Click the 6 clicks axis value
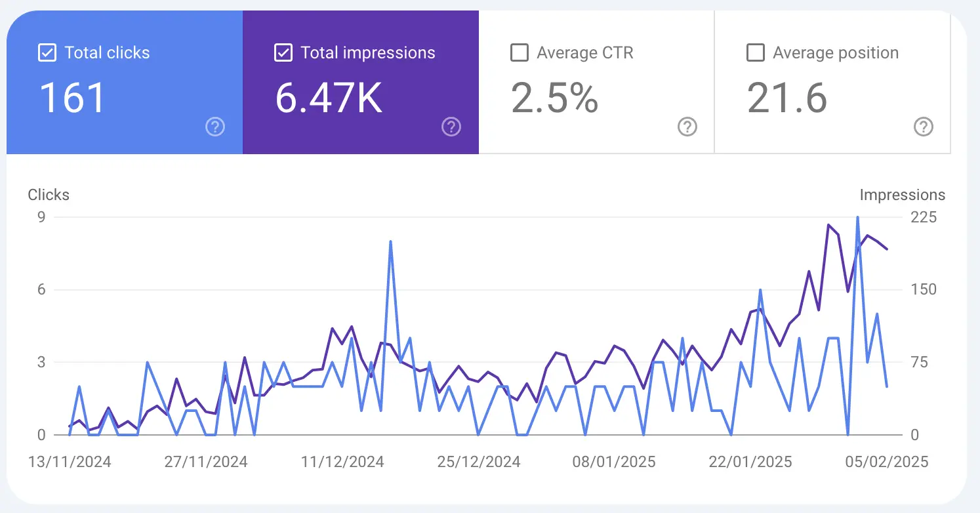This screenshot has width=980, height=513. (41, 289)
